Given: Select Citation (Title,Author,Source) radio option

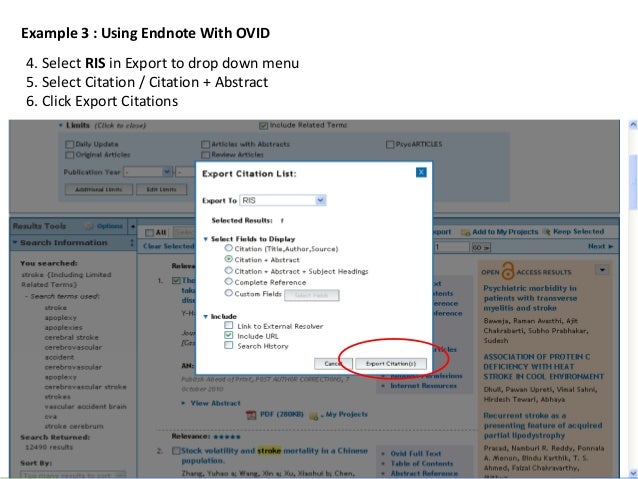Looking at the screenshot, I should [229, 248].
